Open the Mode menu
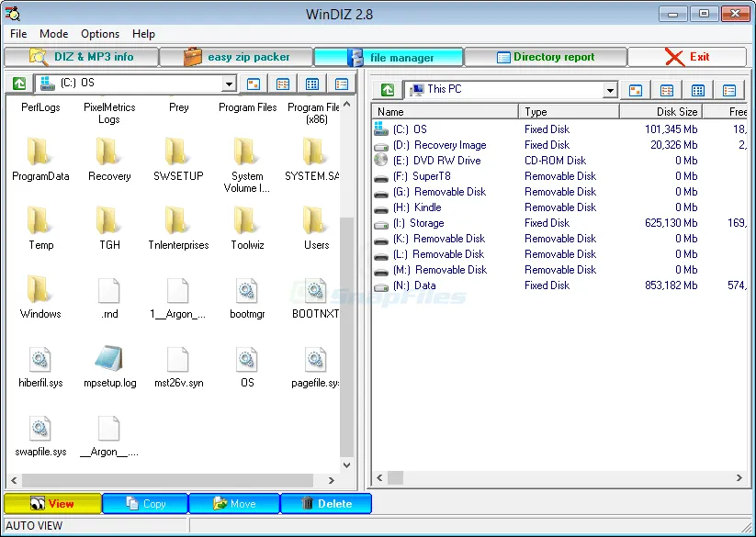The image size is (756, 537). (x=54, y=34)
